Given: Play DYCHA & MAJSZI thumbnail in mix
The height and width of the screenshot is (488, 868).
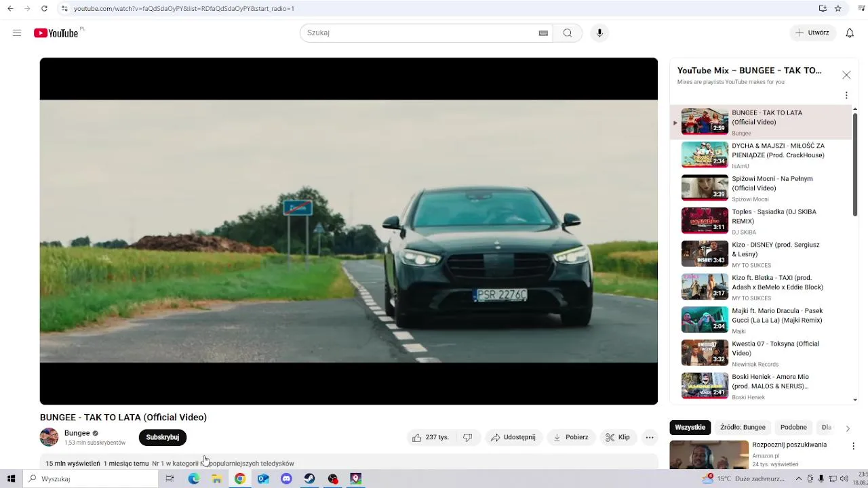Looking at the screenshot, I should click(x=705, y=155).
